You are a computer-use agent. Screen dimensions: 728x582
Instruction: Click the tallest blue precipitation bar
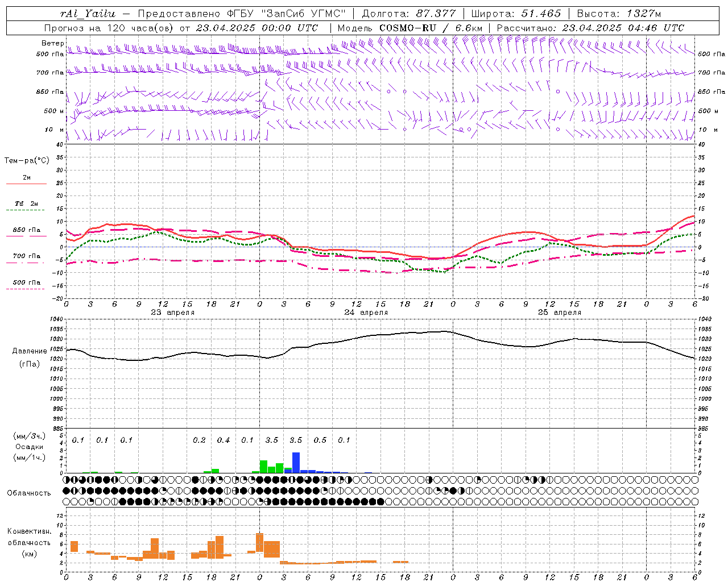coord(296,463)
